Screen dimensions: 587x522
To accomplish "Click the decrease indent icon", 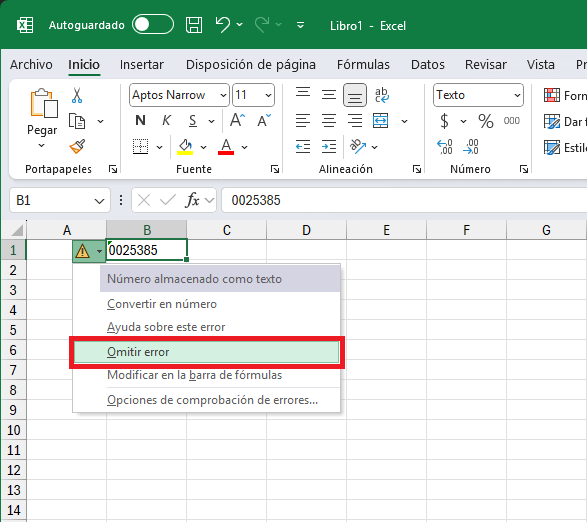I will pos(302,146).
